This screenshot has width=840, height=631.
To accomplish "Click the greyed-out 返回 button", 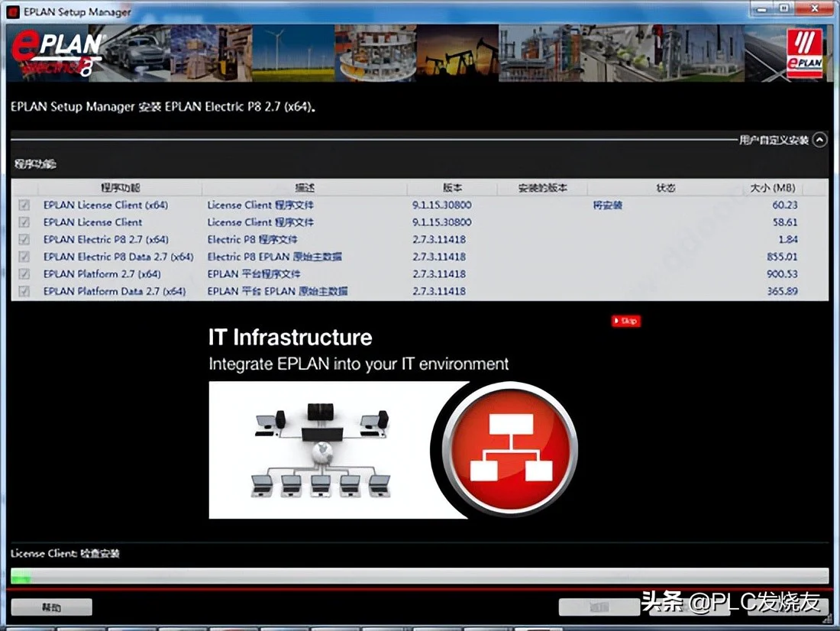I will (599, 607).
